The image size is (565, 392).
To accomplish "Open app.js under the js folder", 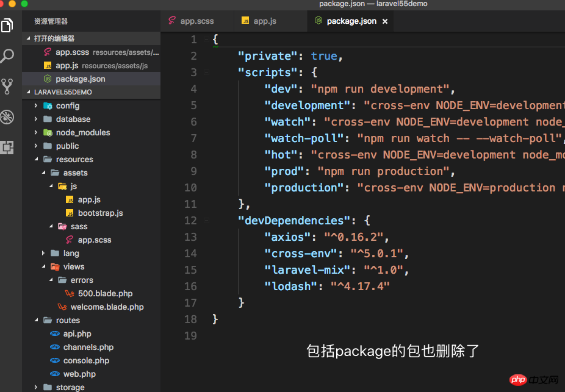I will point(91,199).
